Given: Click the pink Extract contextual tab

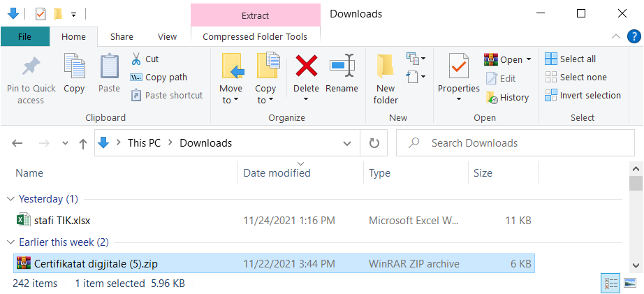Looking at the screenshot, I should [x=255, y=15].
